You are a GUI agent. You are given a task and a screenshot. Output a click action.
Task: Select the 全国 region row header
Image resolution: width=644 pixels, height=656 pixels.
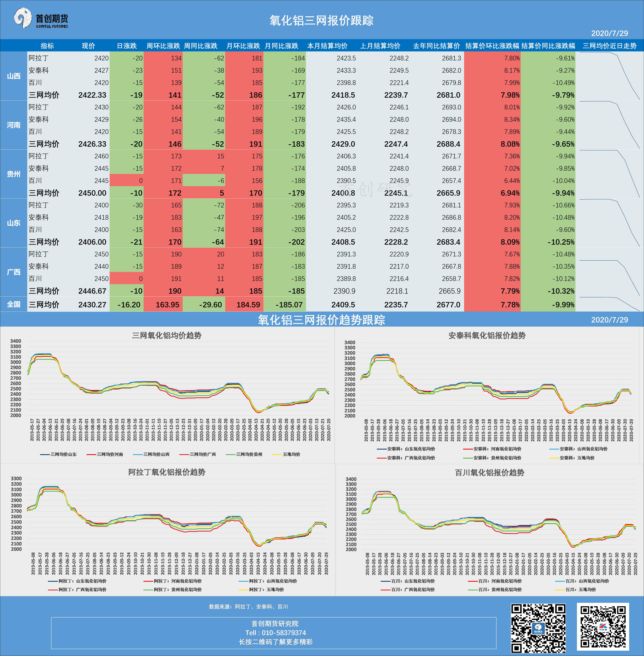pos(14,304)
